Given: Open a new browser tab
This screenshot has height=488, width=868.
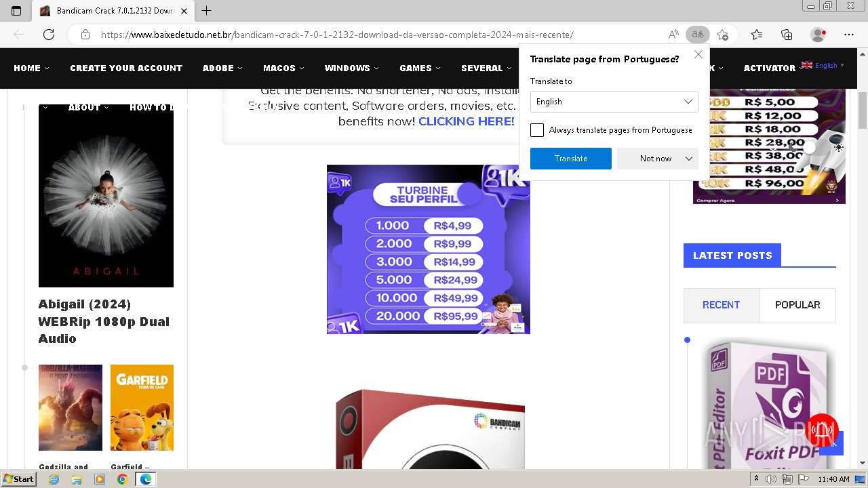Looking at the screenshot, I should (207, 11).
